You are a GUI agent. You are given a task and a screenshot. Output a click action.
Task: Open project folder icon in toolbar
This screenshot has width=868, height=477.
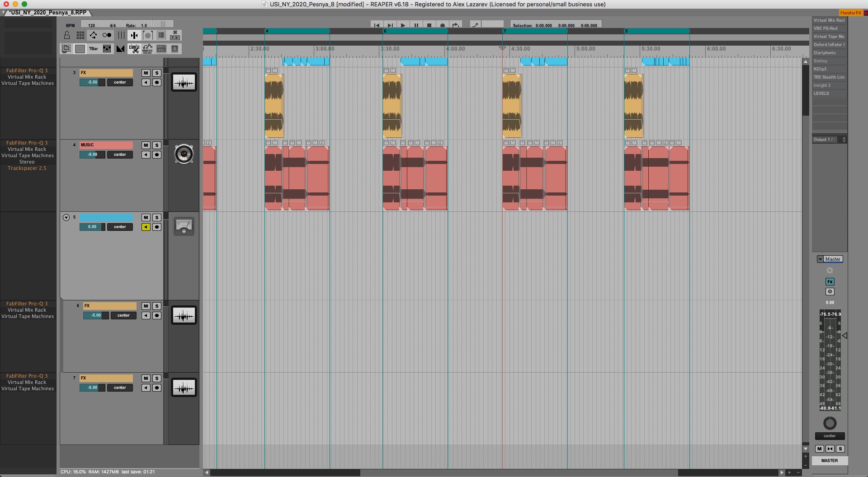click(66, 49)
